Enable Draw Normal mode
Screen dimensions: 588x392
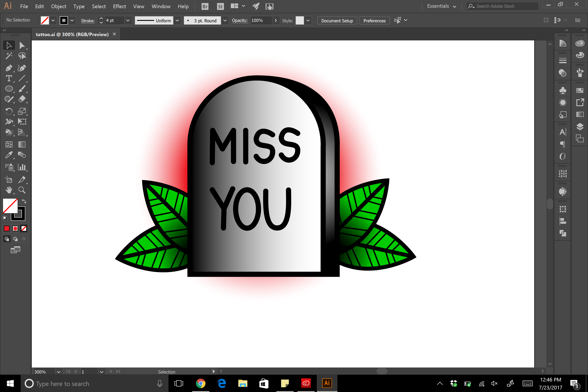7,239
